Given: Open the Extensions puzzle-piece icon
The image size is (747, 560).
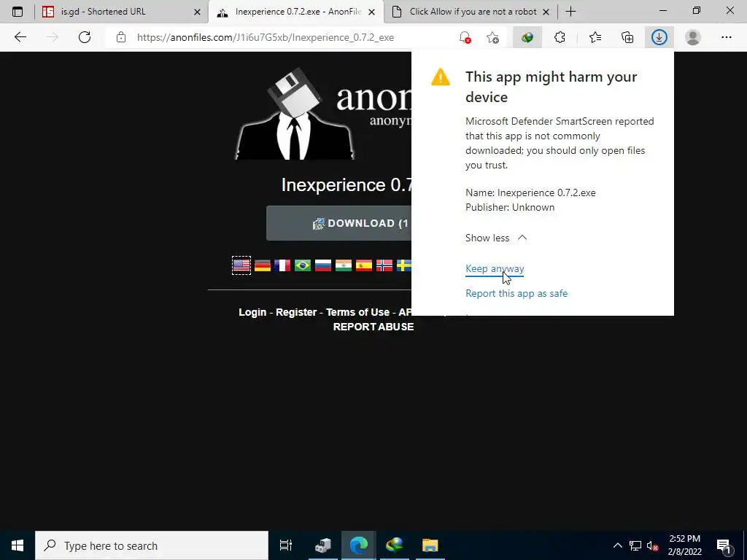Looking at the screenshot, I should pos(560,37).
